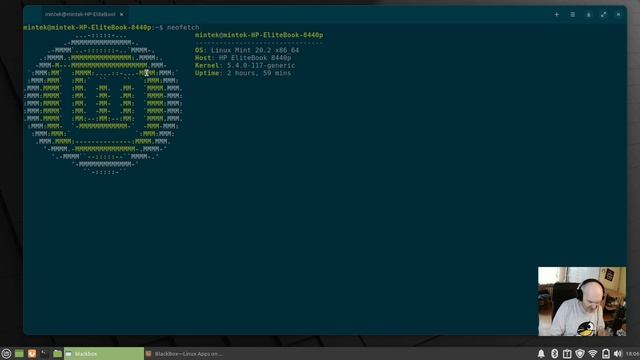
Task: Open the battery tray icon
Action: [606, 353]
